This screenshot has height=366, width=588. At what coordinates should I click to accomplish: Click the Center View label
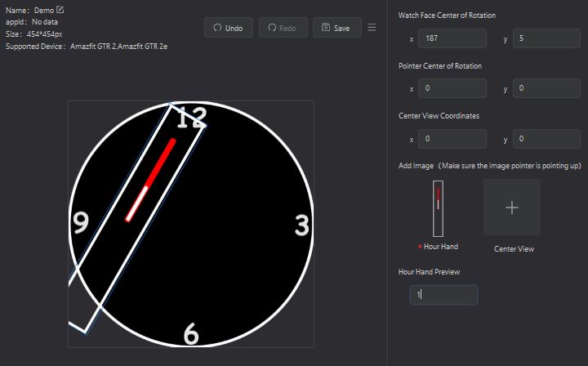[514, 248]
